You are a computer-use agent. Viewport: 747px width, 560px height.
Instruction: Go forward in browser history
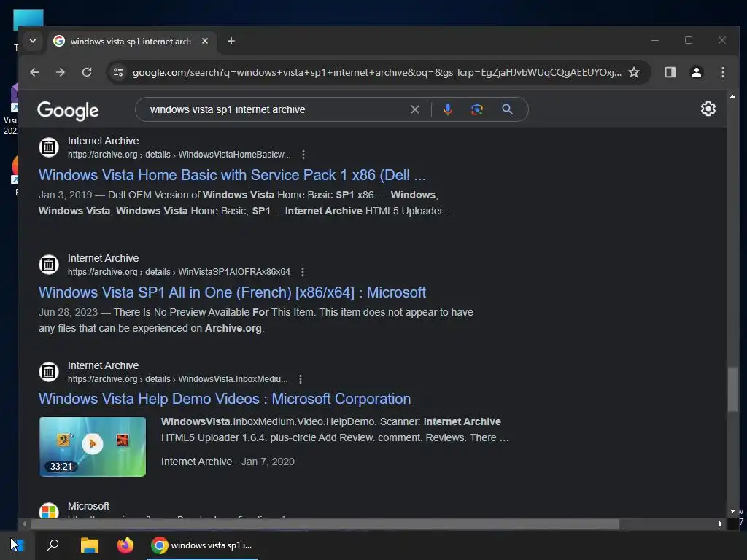[60, 72]
